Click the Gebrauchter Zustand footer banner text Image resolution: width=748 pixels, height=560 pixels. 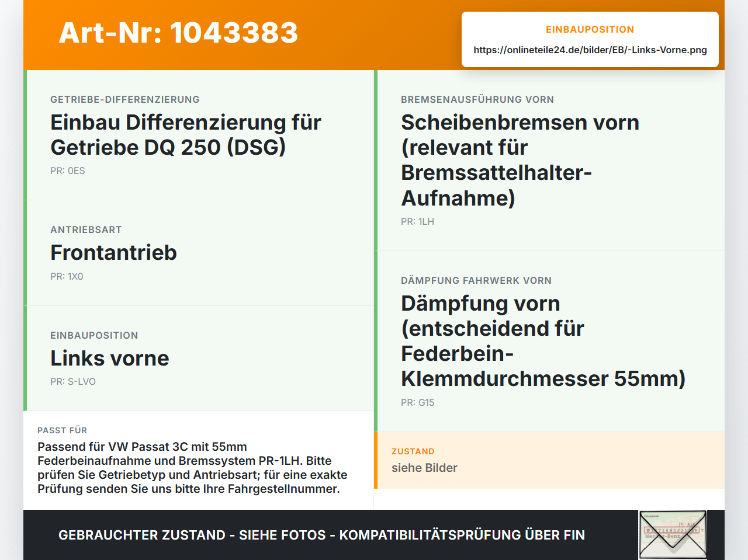(x=321, y=535)
